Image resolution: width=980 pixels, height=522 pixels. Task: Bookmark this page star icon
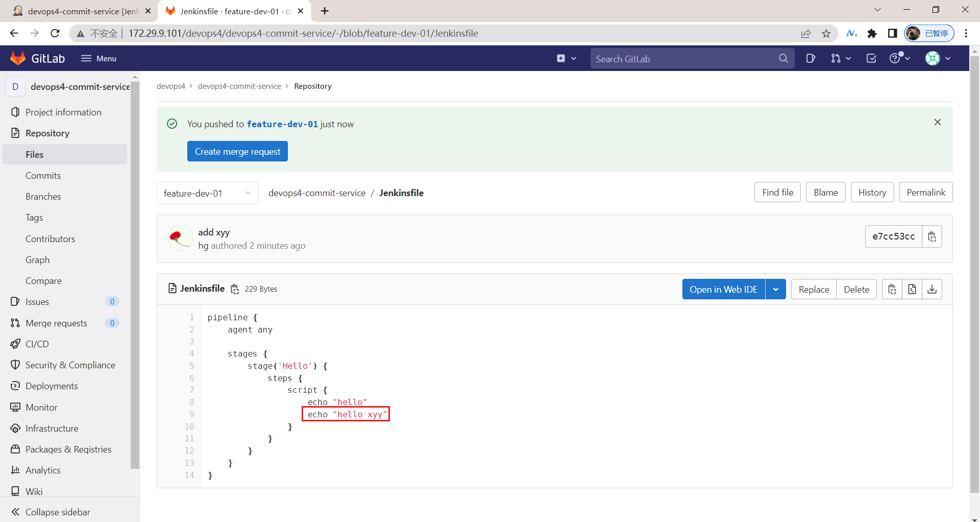(x=826, y=34)
